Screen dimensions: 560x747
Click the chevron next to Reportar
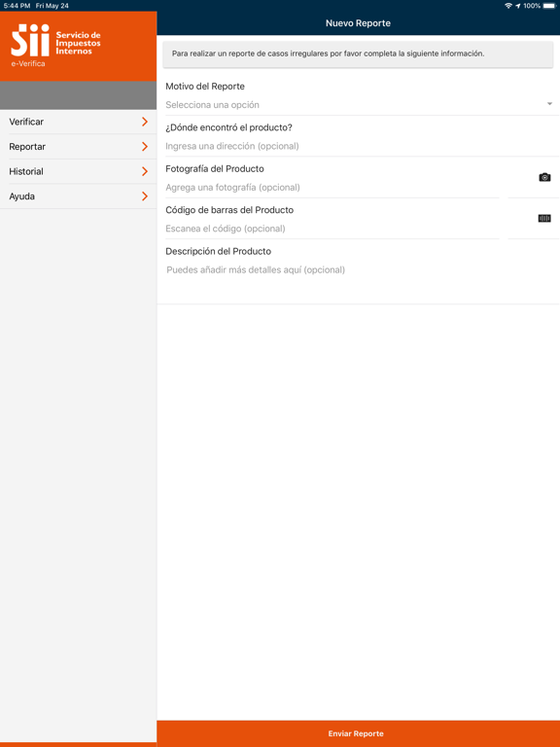pyautogui.click(x=145, y=147)
